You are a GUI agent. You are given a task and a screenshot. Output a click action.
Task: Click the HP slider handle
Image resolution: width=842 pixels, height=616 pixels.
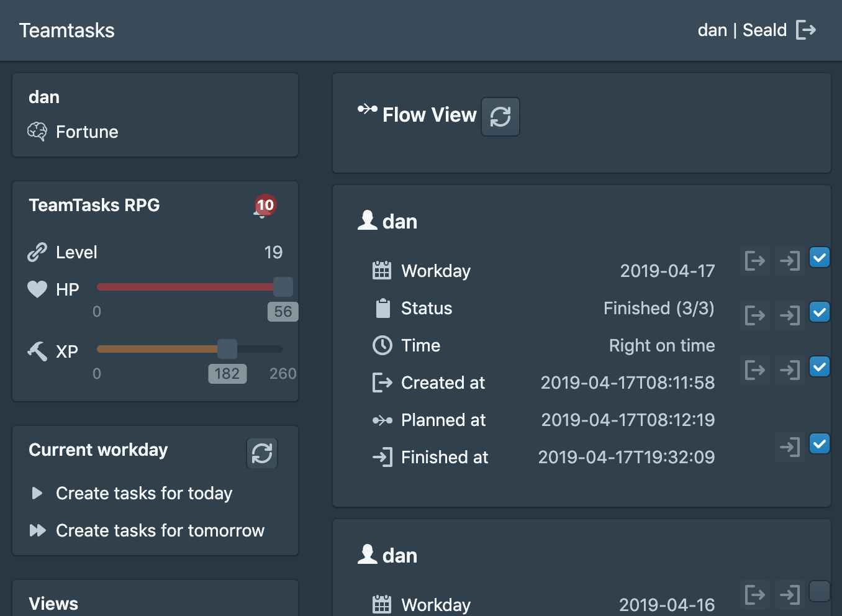click(x=283, y=287)
